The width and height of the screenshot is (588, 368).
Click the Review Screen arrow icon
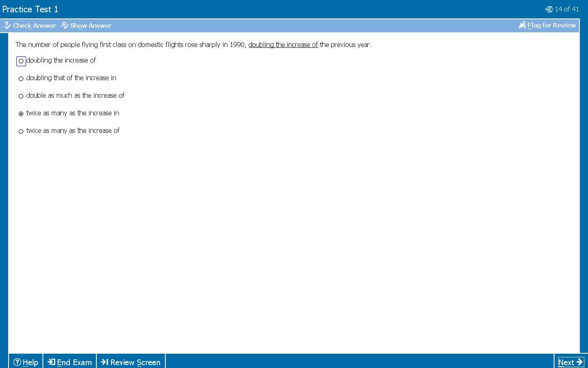(x=105, y=362)
